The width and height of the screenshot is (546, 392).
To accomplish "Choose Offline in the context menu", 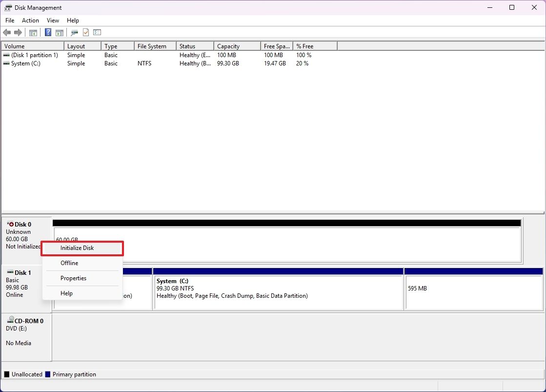I will tap(69, 263).
